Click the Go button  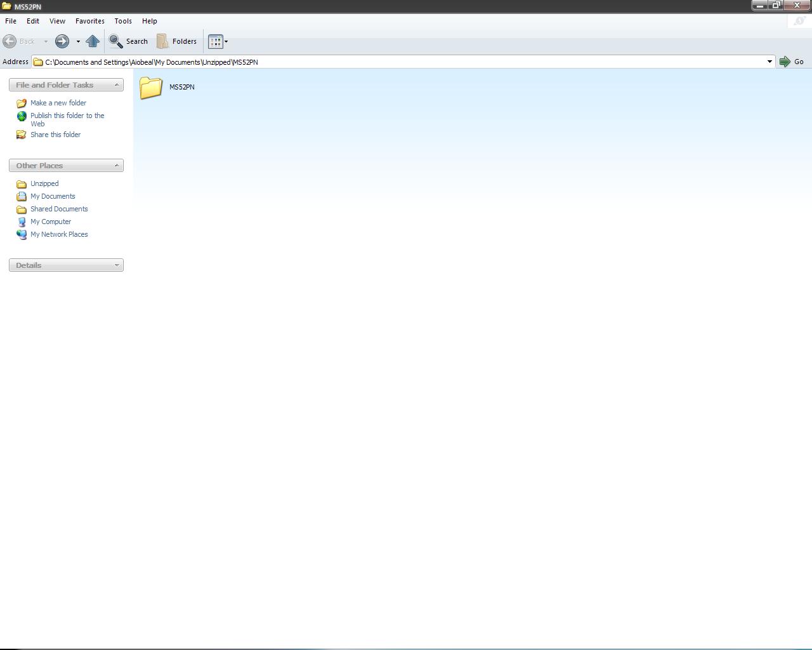pos(792,62)
